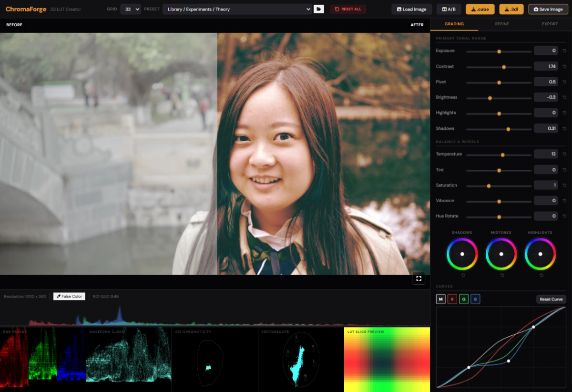
Task: Click the reset icon for the Highlights slider
Action: [x=564, y=113]
